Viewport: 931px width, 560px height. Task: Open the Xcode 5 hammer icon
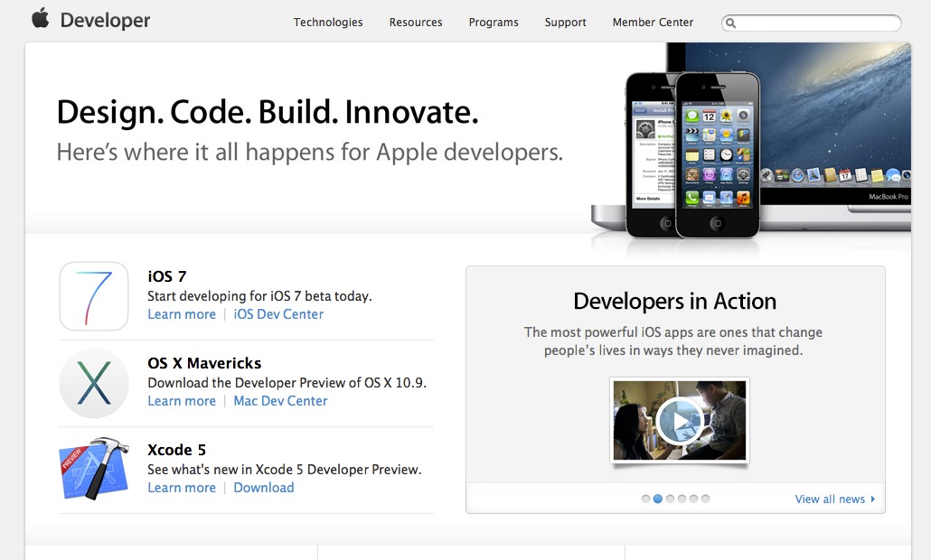click(x=94, y=470)
